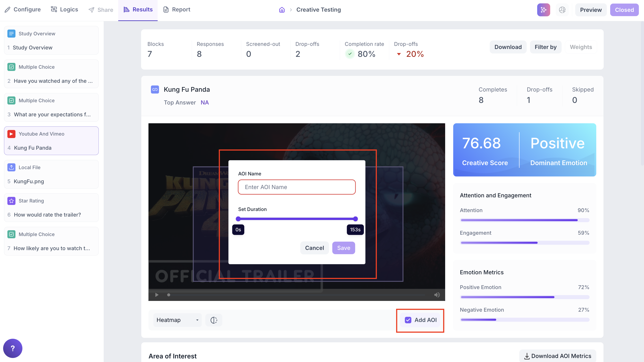Click the AI sparkle icon button
Screen dimensions: 644x362
pos(543,10)
